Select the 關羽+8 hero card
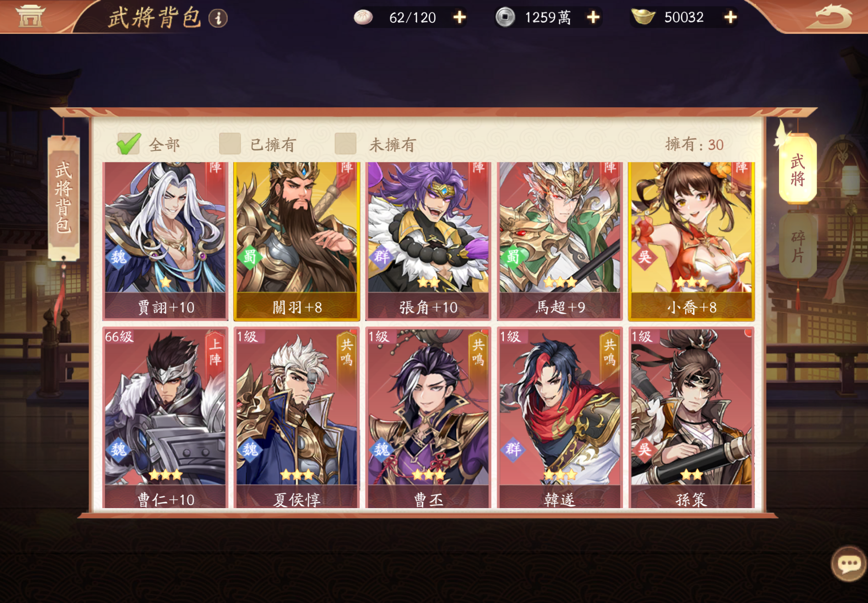 coord(297,241)
